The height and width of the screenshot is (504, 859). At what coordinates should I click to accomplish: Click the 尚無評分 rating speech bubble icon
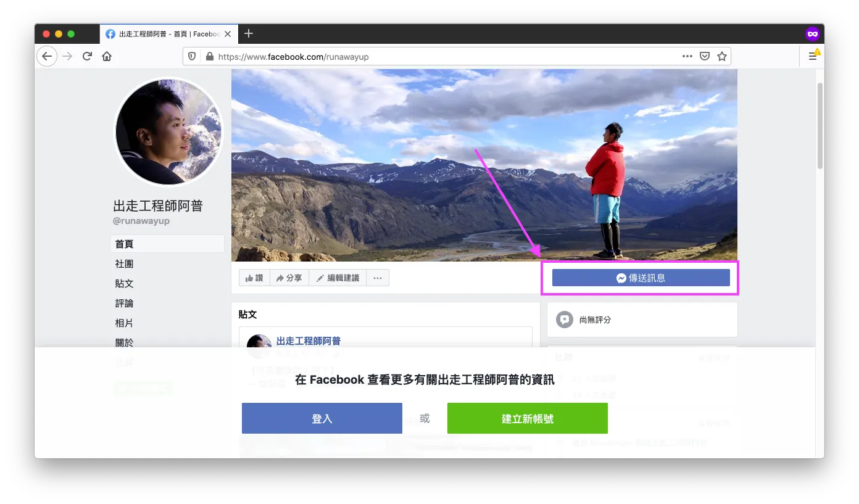click(x=564, y=320)
